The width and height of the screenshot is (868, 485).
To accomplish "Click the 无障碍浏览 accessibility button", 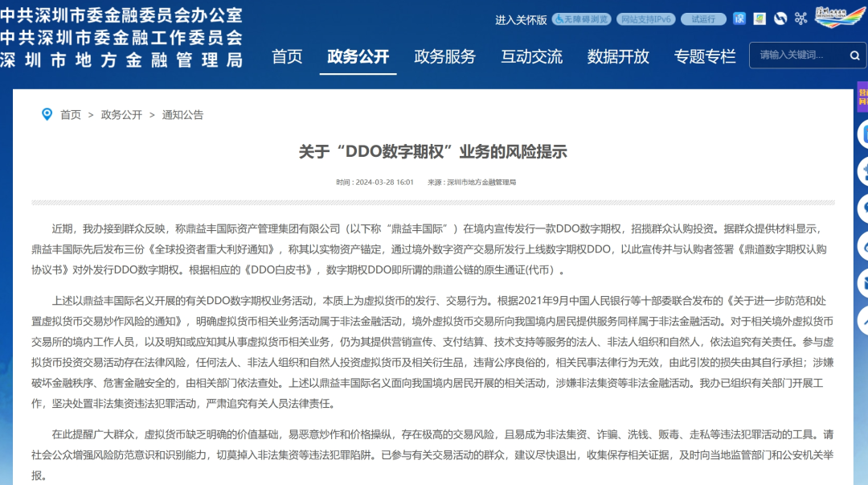I will pos(582,19).
